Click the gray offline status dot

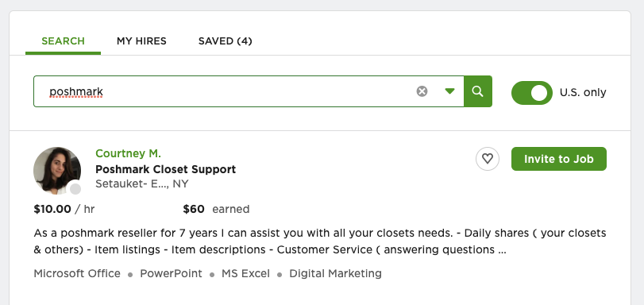tap(75, 189)
